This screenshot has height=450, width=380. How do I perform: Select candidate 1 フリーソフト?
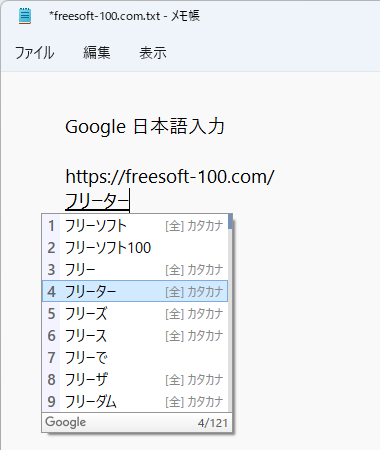135,226
